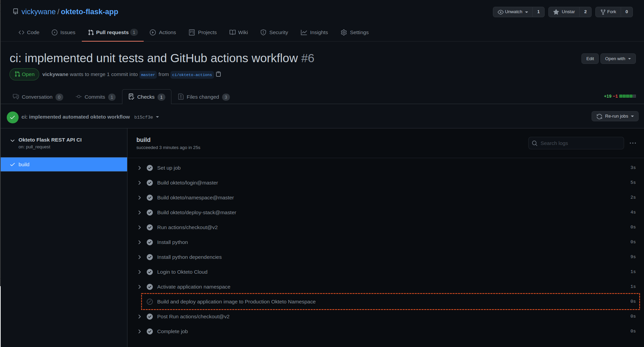
Task: Click the eye icon in Unwatch button
Action: [x=501, y=12]
